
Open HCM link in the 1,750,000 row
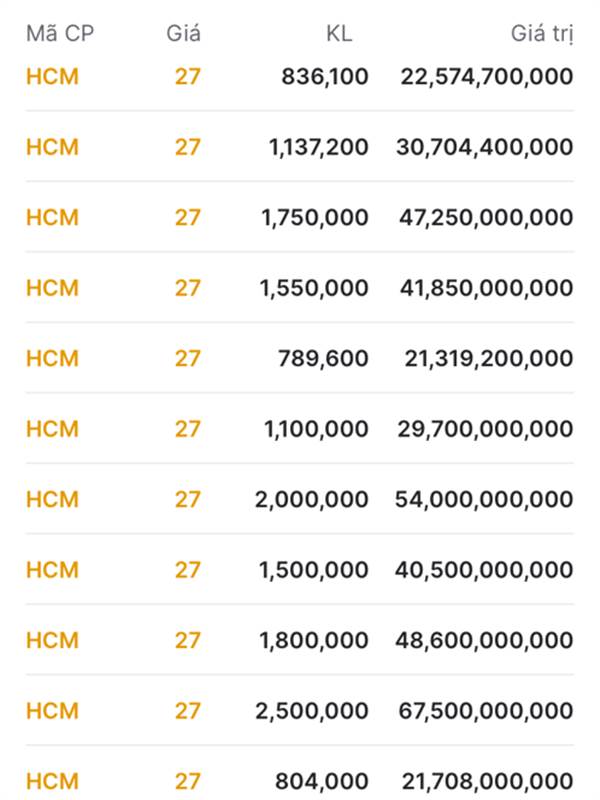tap(52, 218)
